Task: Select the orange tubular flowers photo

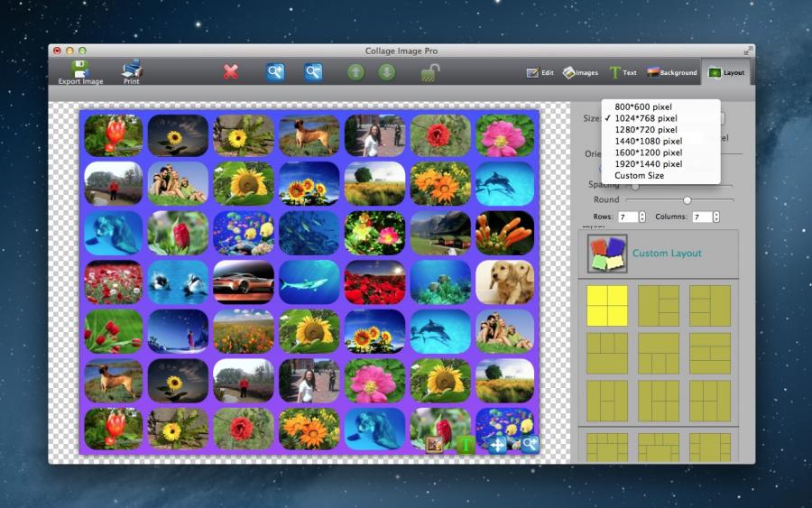Action: 505,233
